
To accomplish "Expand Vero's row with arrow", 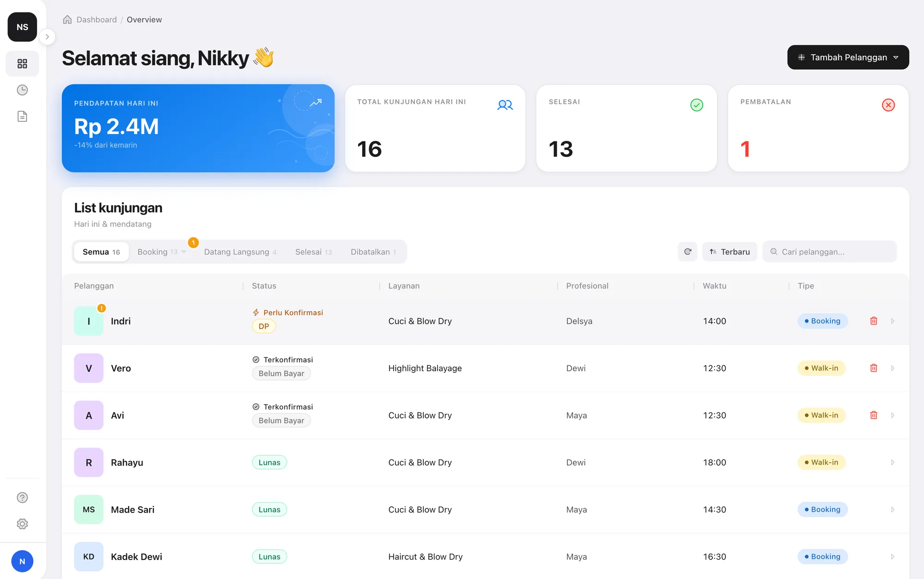I will pyautogui.click(x=893, y=368).
